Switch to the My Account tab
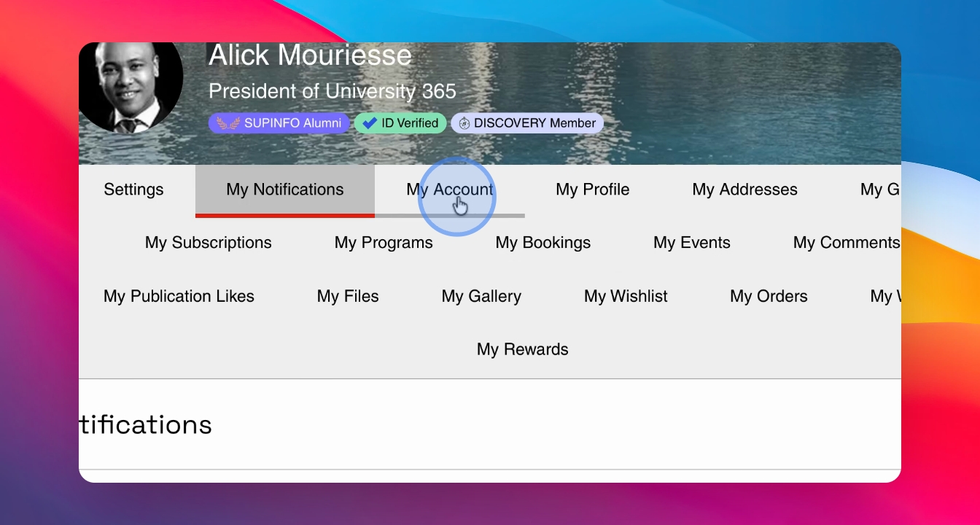The image size is (980, 525). tap(450, 190)
